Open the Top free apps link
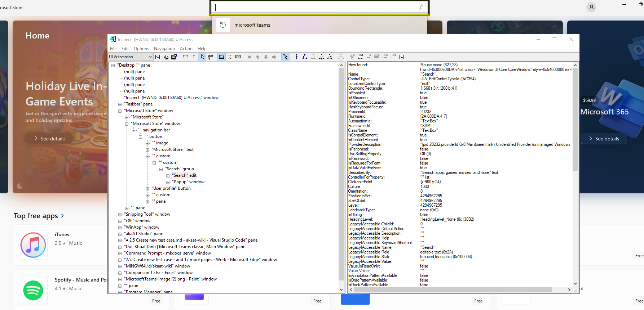This screenshot has height=310, width=644. click(x=39, y=216)
